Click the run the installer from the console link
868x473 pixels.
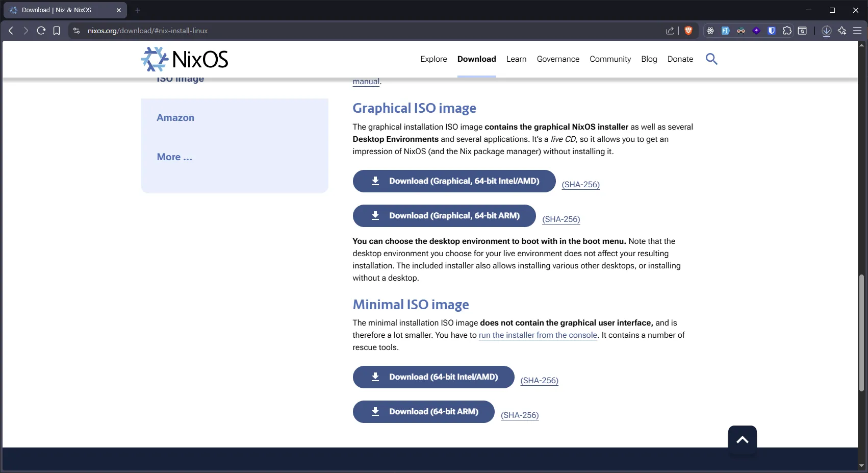538,335
